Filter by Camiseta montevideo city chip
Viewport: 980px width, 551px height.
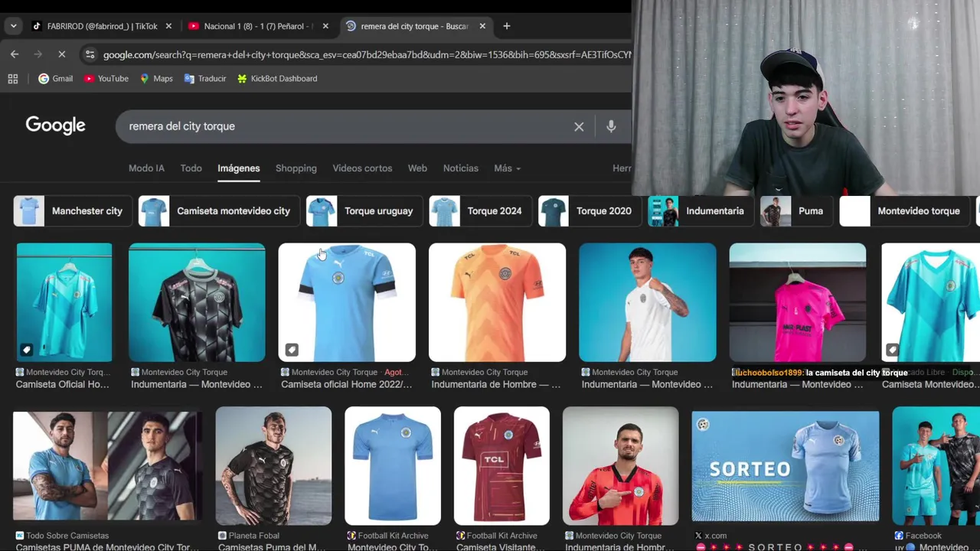[x=218, y=211]
